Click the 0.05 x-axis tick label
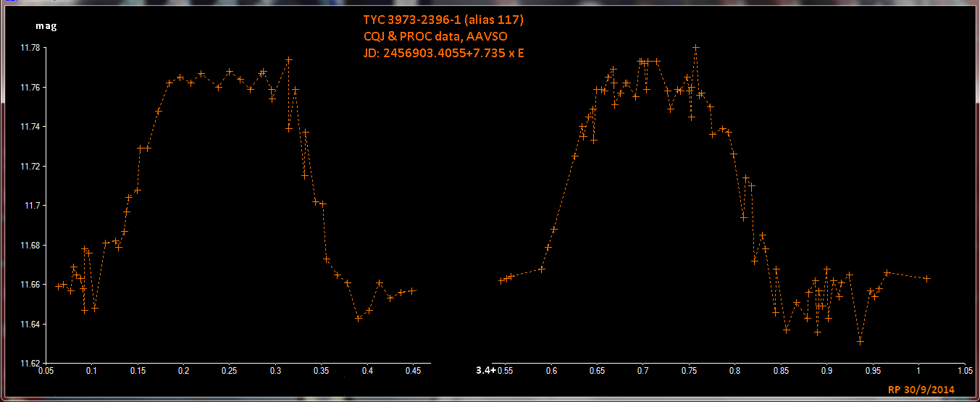This screenshot has width=980, height=402. click(x=46, y=371)
